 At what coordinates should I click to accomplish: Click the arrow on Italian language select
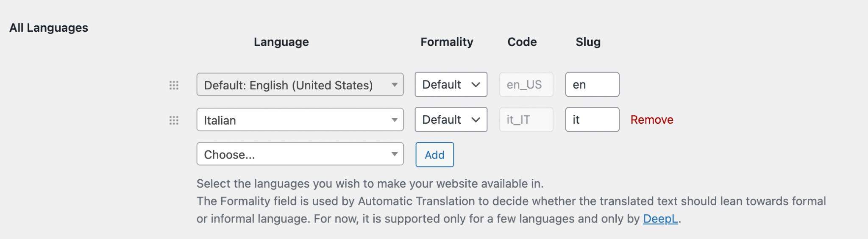395,120
